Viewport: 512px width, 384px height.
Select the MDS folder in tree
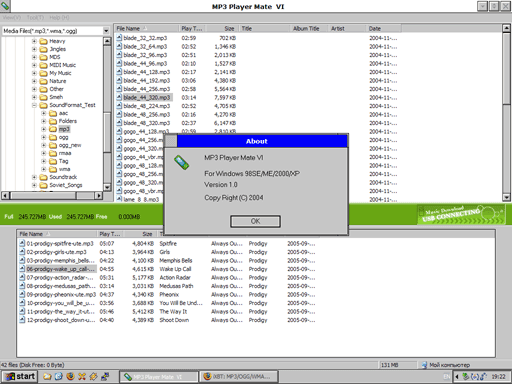55,57
